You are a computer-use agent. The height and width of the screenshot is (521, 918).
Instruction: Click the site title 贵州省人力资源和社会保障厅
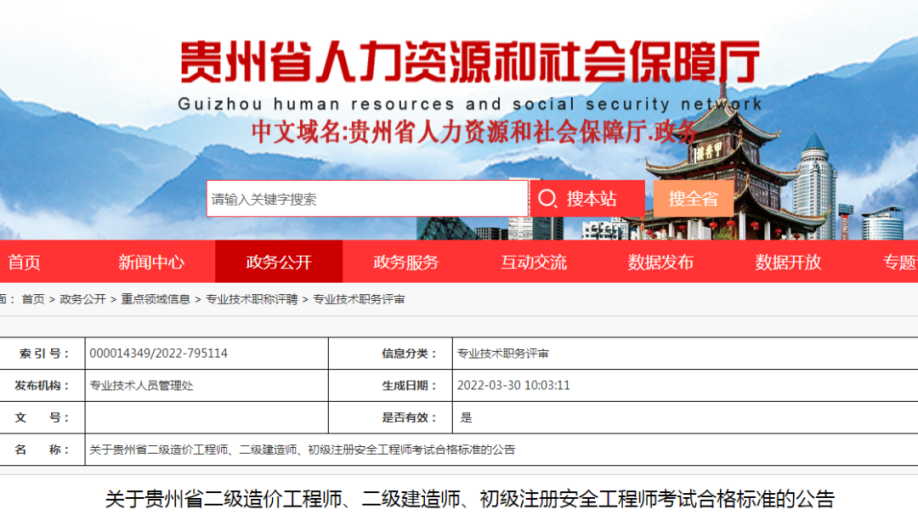pos(470,61)
